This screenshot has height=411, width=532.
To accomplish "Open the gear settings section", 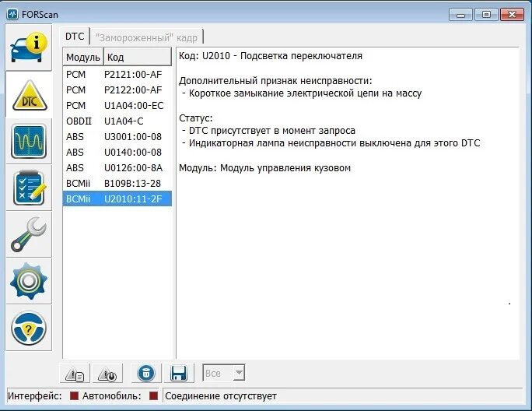I will point(29,281).
